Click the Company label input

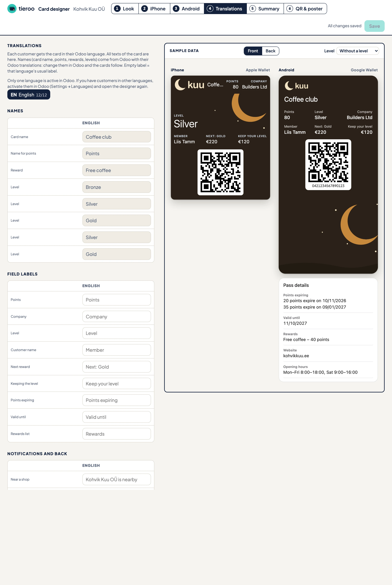[x=117, y=317]
